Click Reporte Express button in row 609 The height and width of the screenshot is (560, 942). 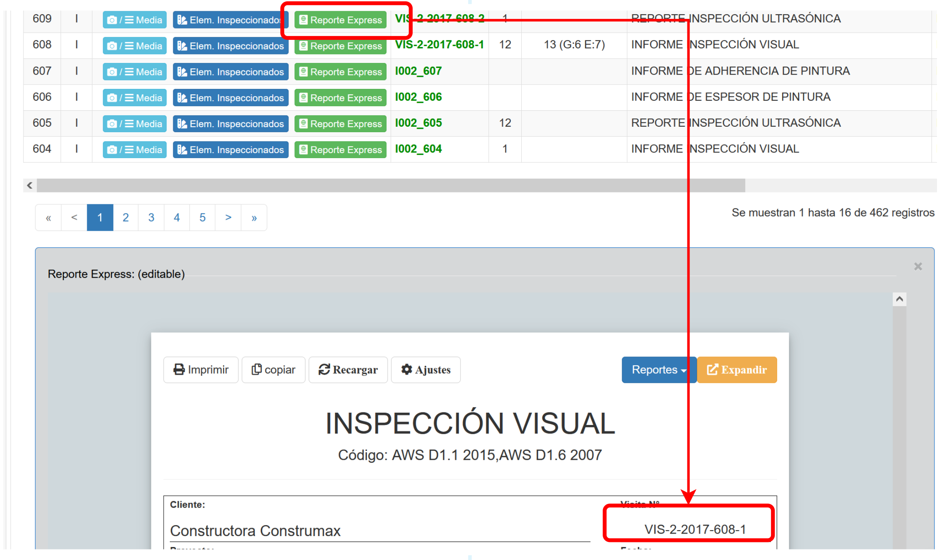click(x=340, y=20)
